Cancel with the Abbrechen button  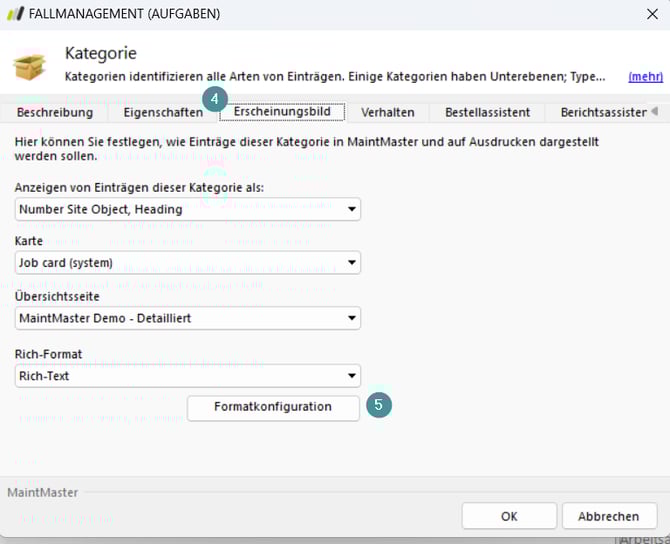tap(609, 516)
